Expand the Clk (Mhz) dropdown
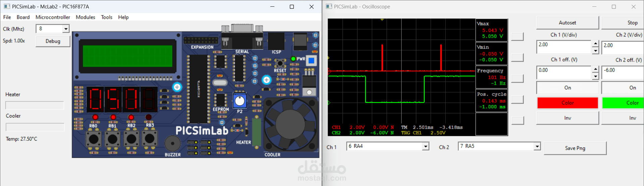The image size is (644, 186). pyautogui.click(x=66, y=29)
